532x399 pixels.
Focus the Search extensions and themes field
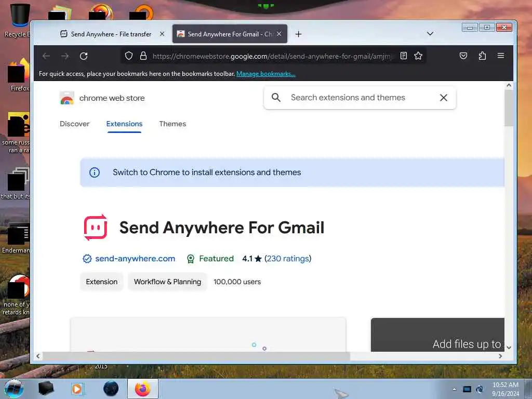click(360, 98)
